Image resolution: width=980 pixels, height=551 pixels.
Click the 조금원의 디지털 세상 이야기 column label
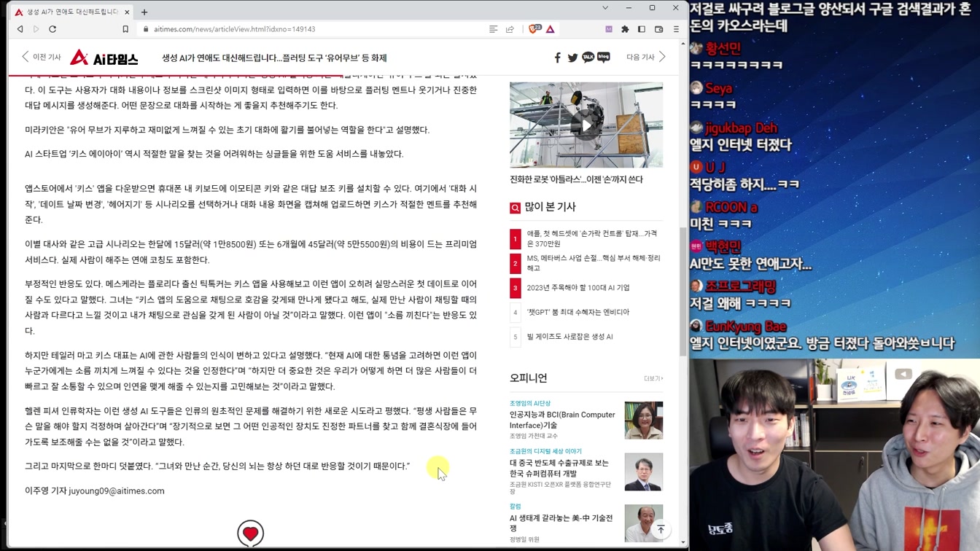(545, 451)
